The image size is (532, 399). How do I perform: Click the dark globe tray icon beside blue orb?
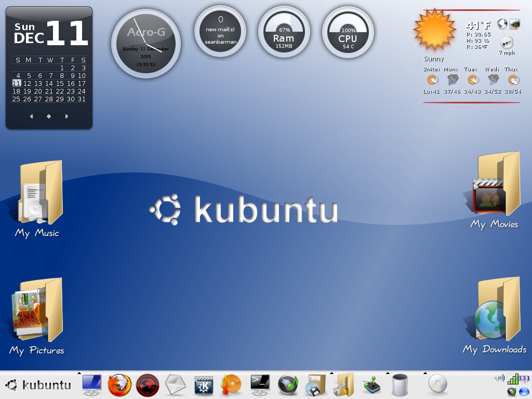512,392
